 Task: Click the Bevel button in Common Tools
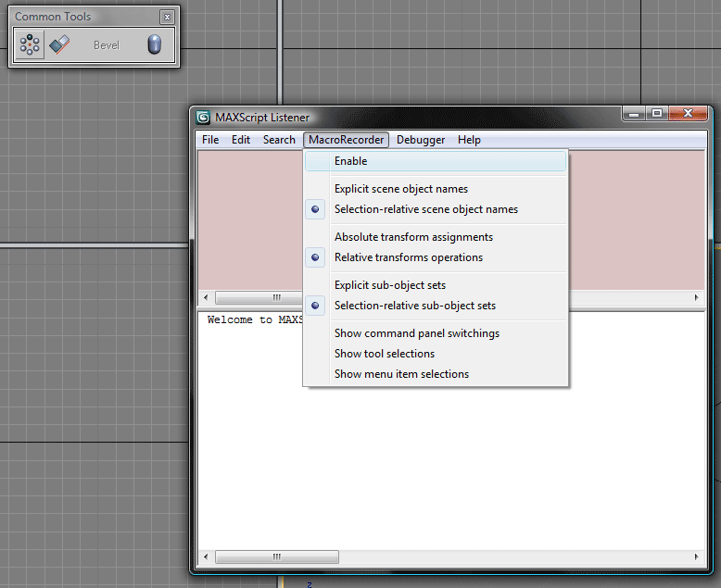coord(107,45)
